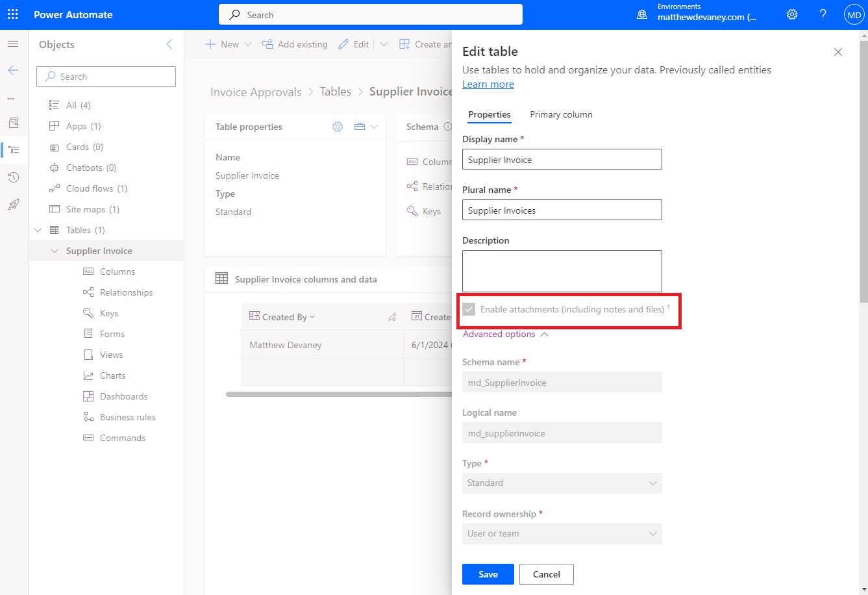Switch to the Primary column tab

point(561,114)
